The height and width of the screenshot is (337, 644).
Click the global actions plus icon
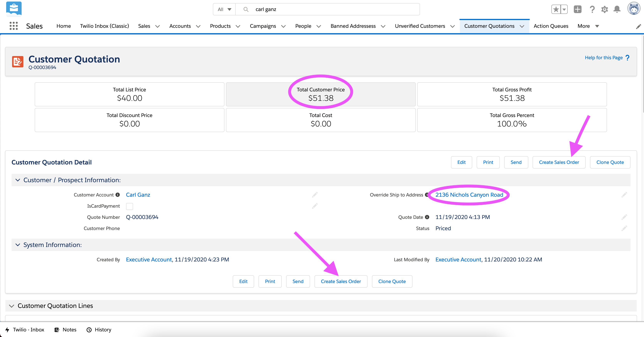[x=577, y=9]
